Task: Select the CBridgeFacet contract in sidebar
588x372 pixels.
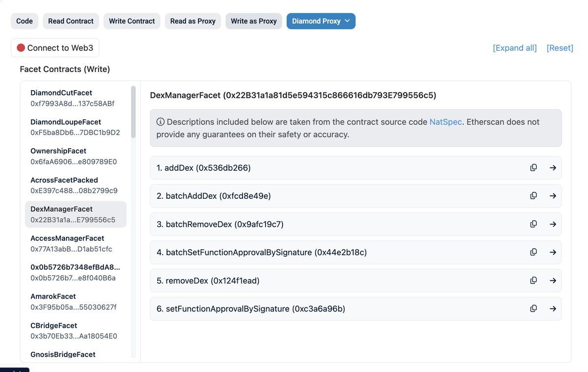Action: [53, 325]
